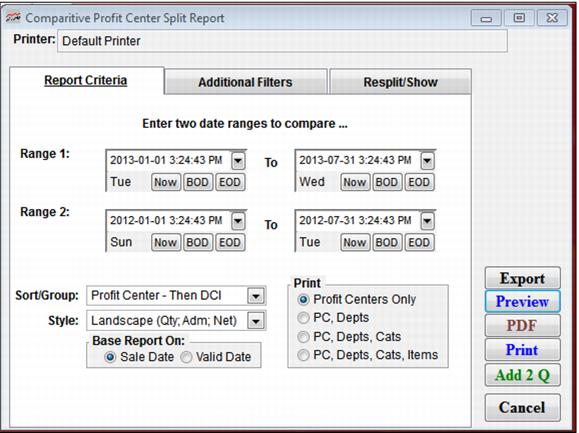Click the blue Print button

[523, 350]
